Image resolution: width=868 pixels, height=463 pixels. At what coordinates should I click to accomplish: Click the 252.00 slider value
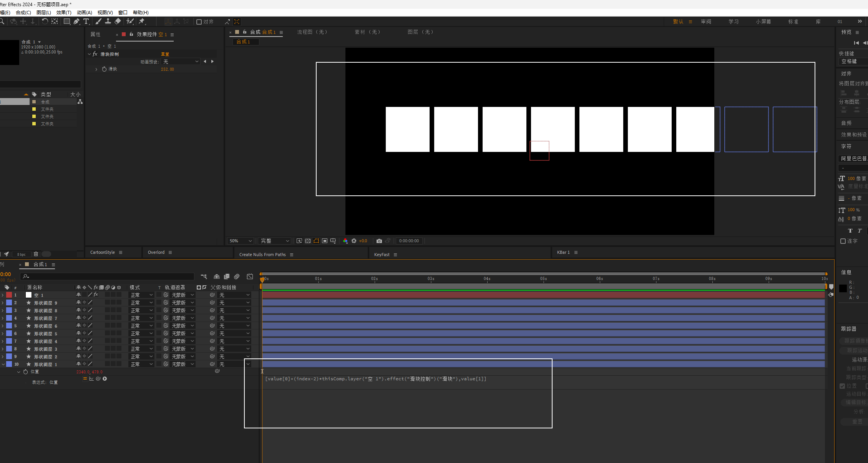tap(168, 69)
